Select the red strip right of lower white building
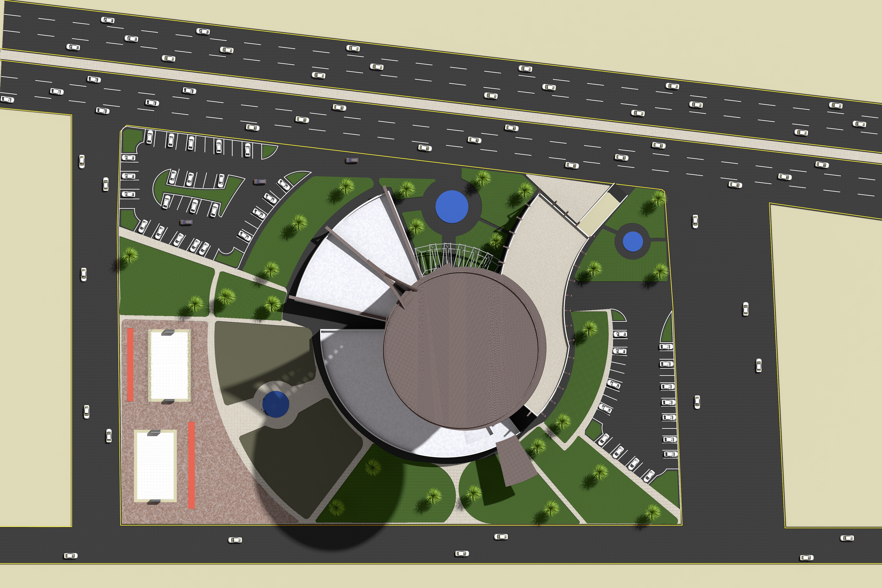882x588 pixels. [191, 465]
